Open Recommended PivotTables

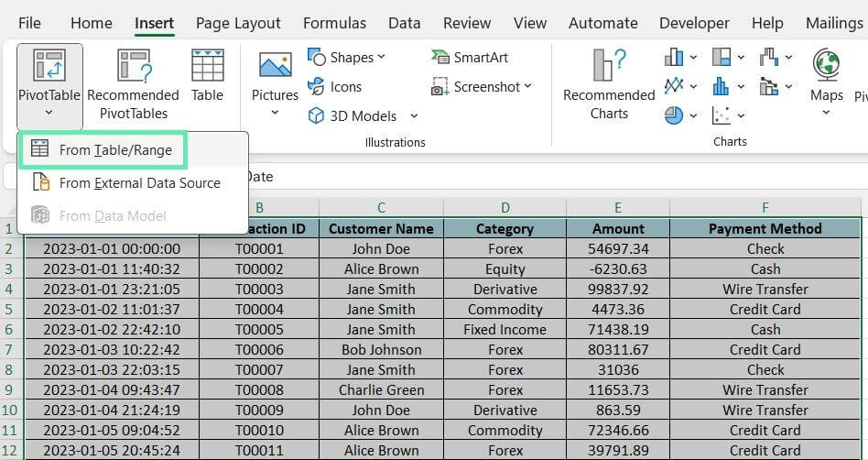pyautogui.click(x=134, y=86)
